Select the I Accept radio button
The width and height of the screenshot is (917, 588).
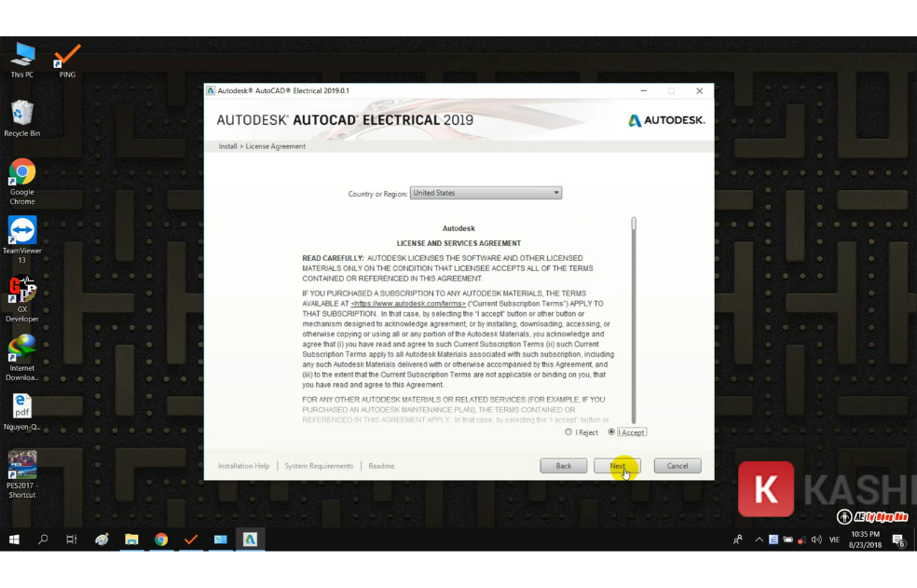click(x=611, y=431)
